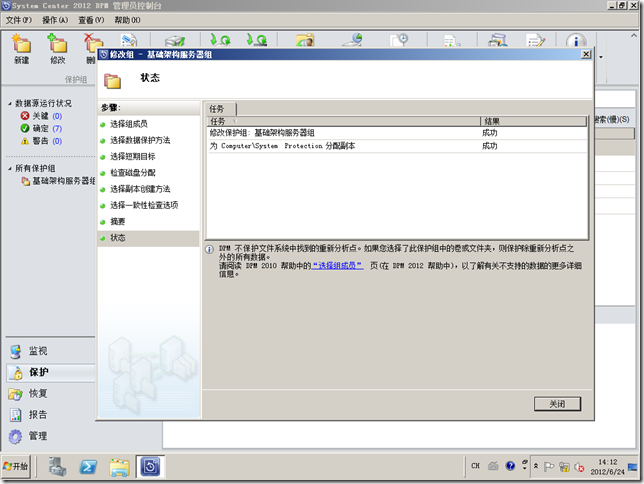This screenshot has height=484, width=644.
Task: Select the 选择短期目标 step
Action: click(133, 157)
